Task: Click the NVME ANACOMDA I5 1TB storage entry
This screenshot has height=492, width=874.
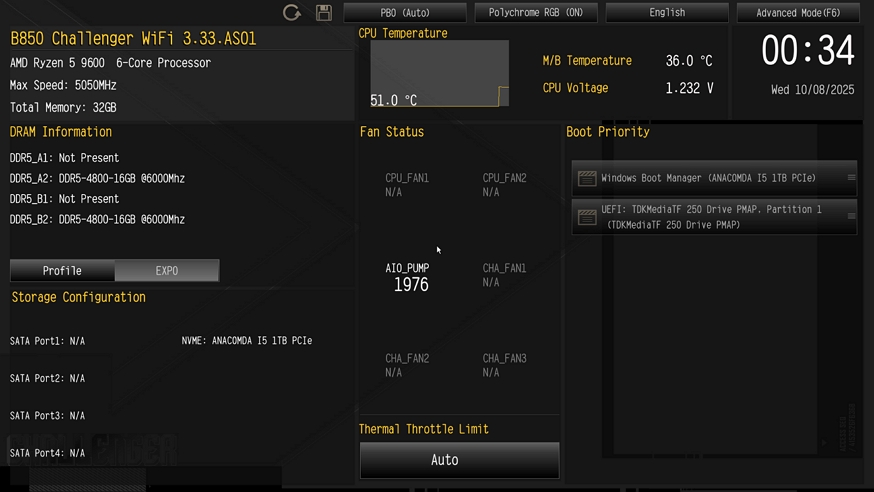Action: (246, 341)
